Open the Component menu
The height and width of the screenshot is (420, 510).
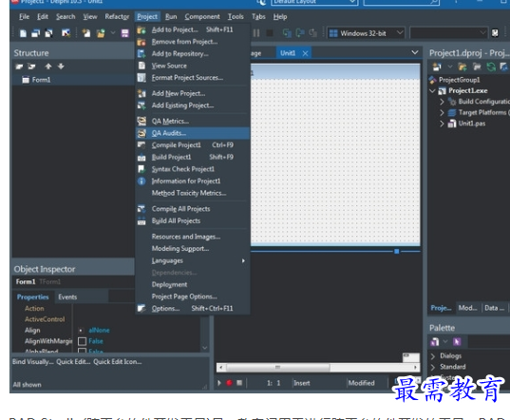point(202,16)
